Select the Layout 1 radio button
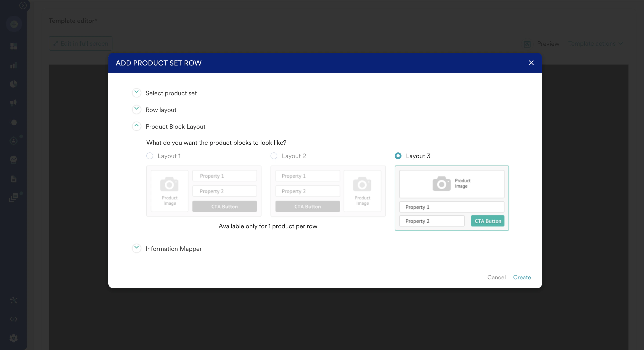 [149, 156]
